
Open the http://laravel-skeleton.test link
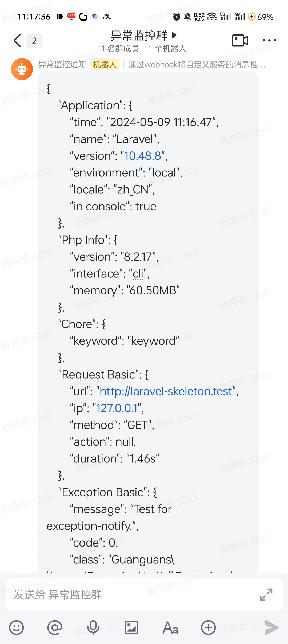pos(166,391)
